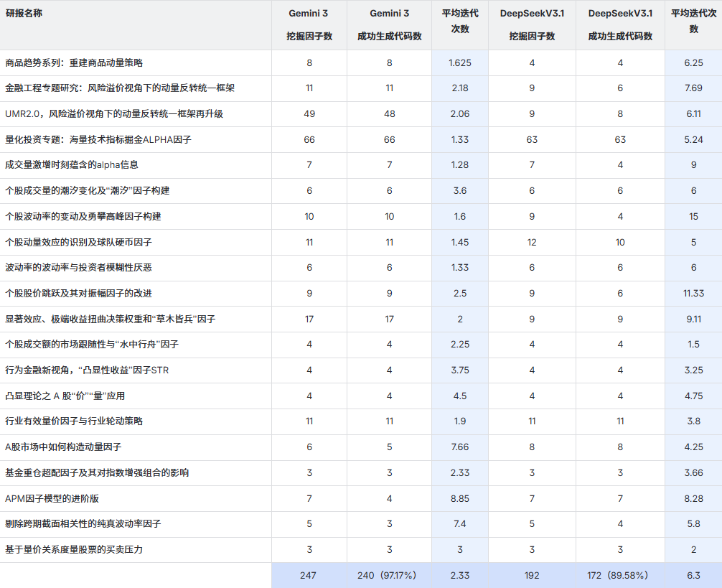Select row 显著效应、极端收益扭曲决策权重和草木皆兵因子
The width and height of the screenshot is (722, 588).
click(361, 319)
